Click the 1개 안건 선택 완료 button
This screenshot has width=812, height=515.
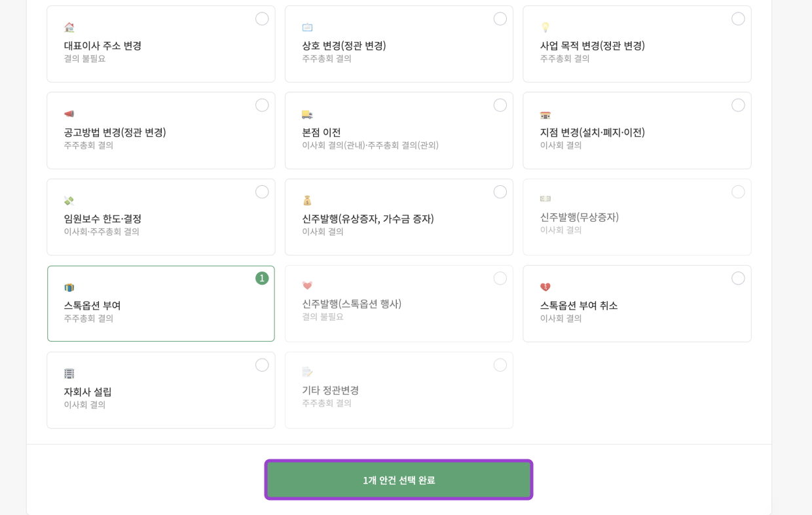point(399,479)
